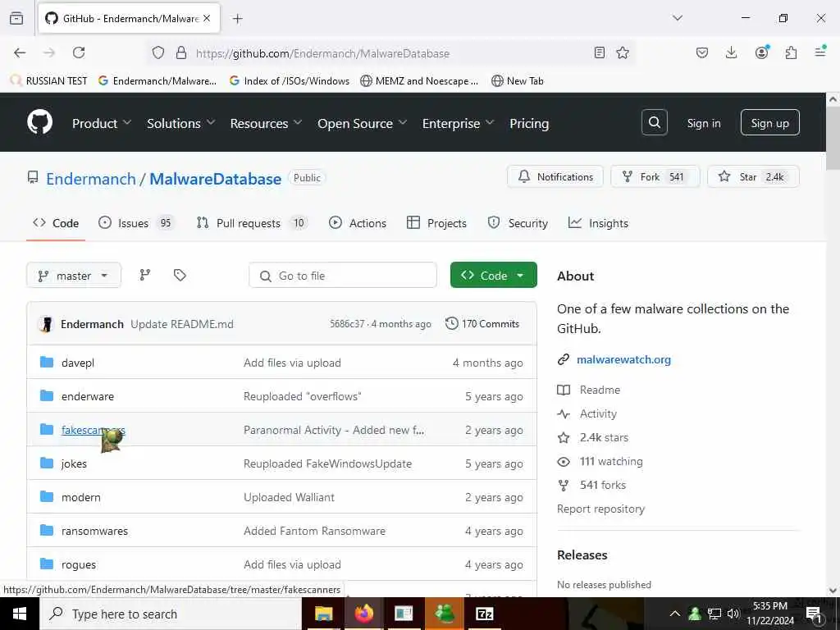840x630 pixels.
Task: Click the Sign up button
Action: pos(769,123)
